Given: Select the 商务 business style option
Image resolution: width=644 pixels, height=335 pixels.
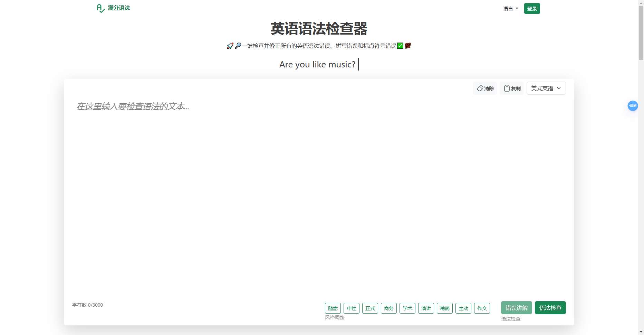Looking at the screenshot, I should point(389,308).
